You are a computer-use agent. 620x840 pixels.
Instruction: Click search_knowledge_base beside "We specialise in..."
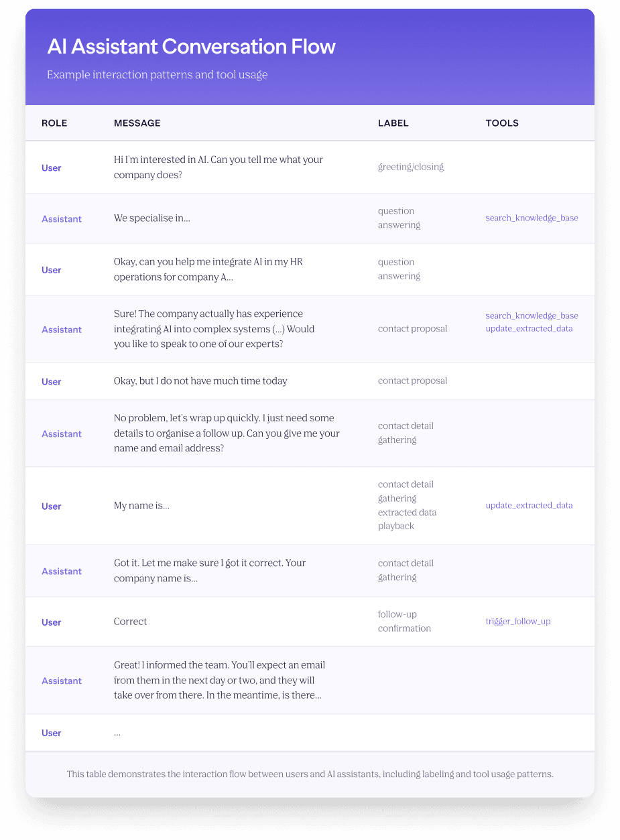(x=532, y=218)
